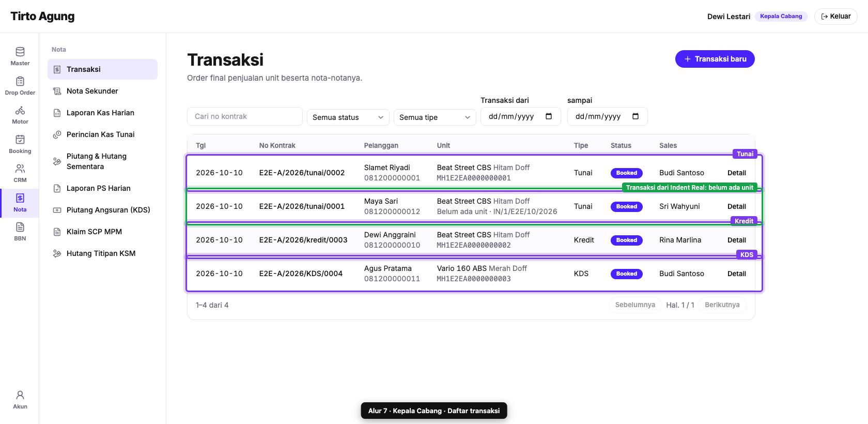868x424 pixels.
Task: Open the CRM people icon
Action: [x=20, y=169]
